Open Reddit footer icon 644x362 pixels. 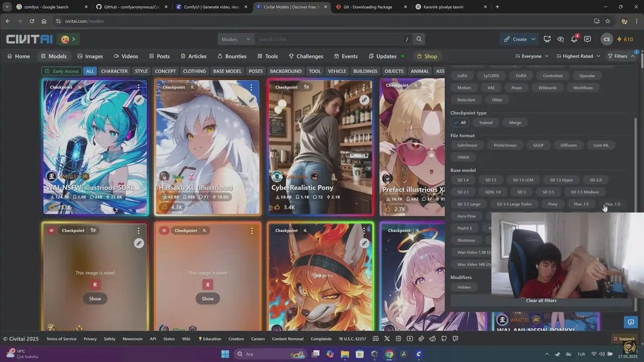pyautogui.click(x=433, y=339)
